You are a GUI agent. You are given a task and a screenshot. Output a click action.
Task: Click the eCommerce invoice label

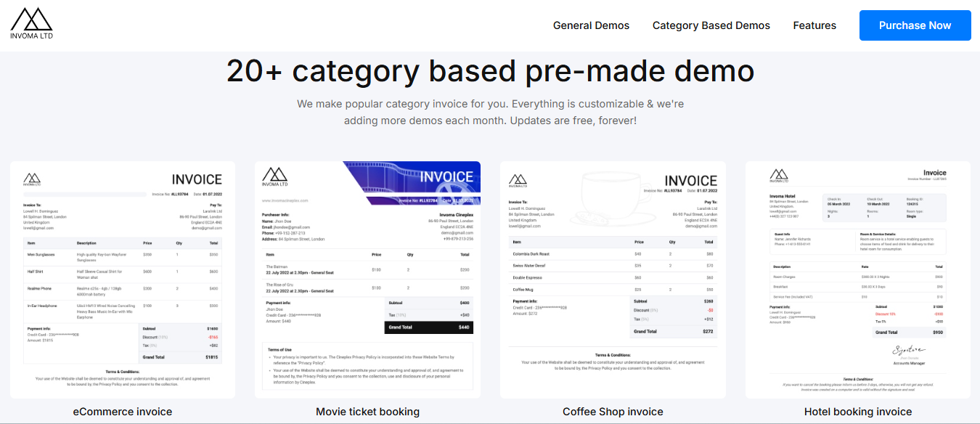pyautogui.click(x=123, y=411)
